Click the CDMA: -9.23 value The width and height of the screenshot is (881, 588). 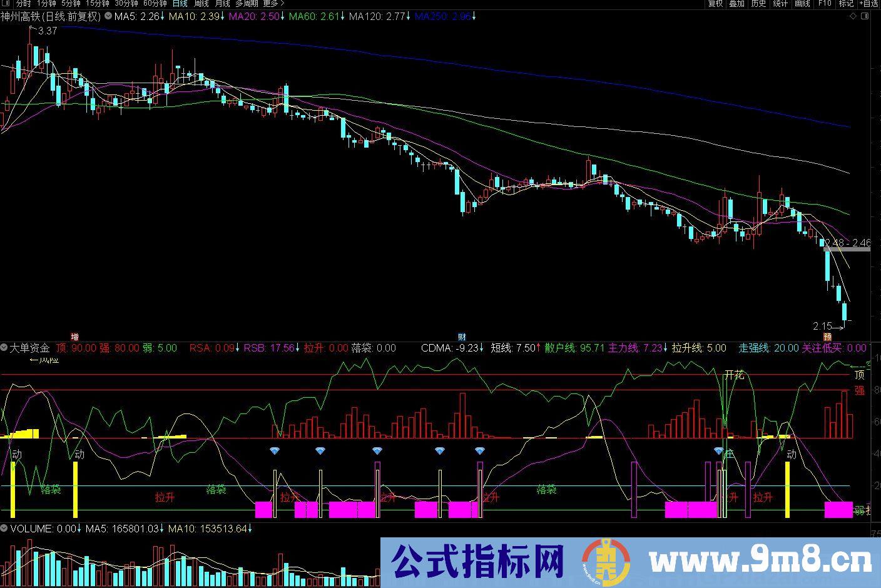coord(452,348)
